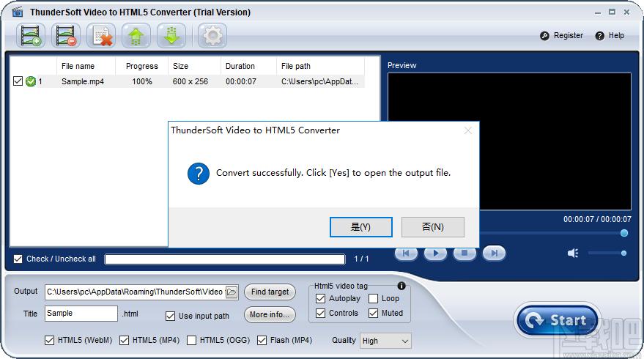Disable the Controls checkbox
This screenshot has height=359, width=644.
pos(320,313)
